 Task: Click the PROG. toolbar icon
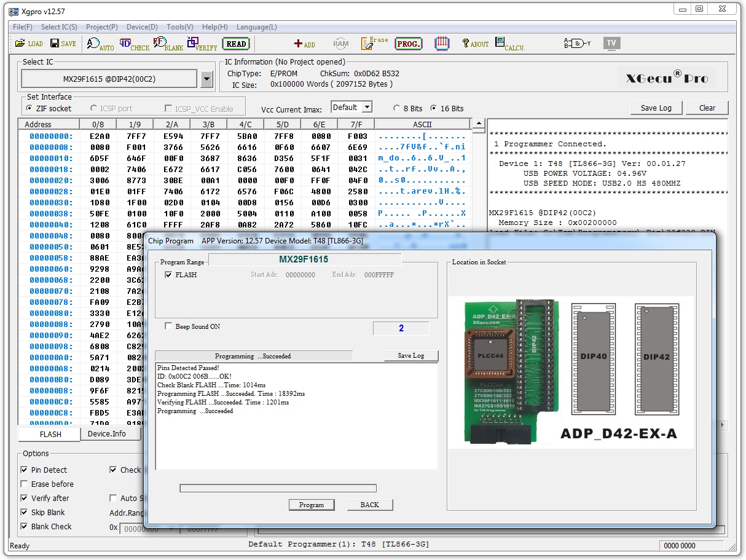coord(408,44)
